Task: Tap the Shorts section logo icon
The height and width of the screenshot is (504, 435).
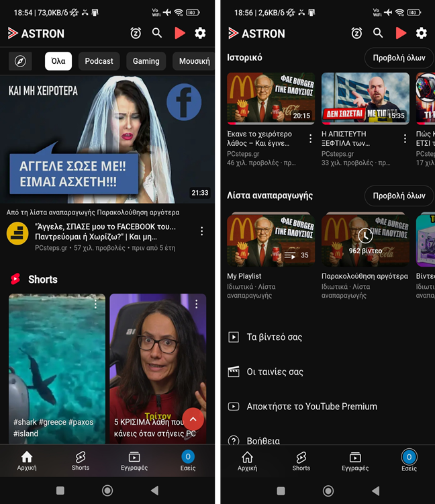Action: (15, 279)
